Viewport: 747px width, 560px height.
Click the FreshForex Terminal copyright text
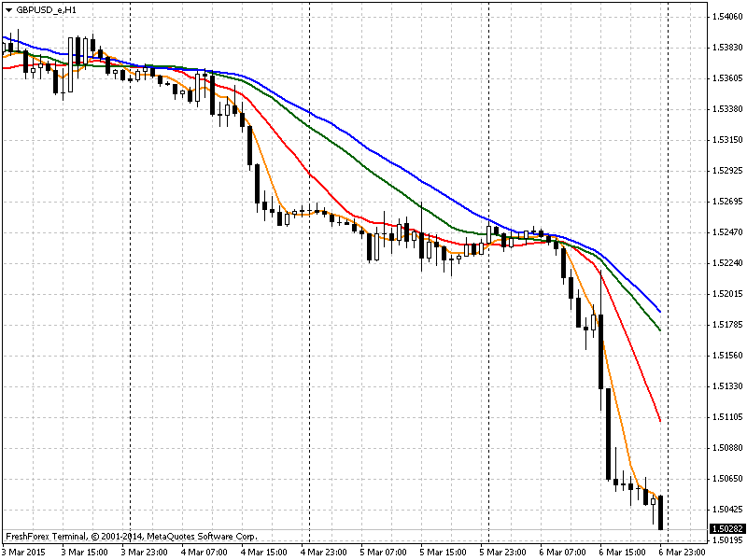click(132, 537)
